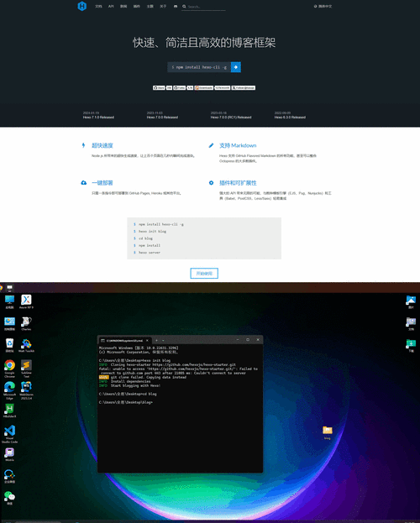Viewport: 420px width, 523px height.
Task: Click the hexo init blog line in code block
Action: (152, 231)
